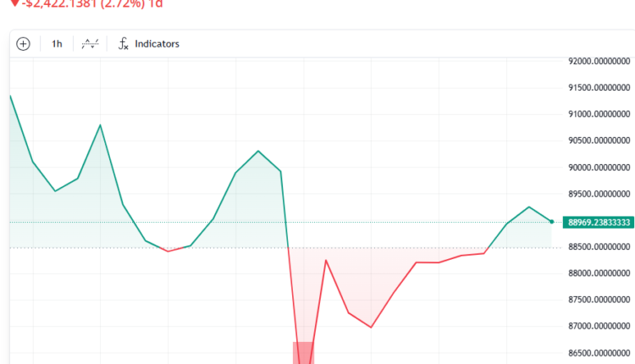Click the red highlighted bar at chart bottom
635x364 pixels.
click(x=303, y=352)
